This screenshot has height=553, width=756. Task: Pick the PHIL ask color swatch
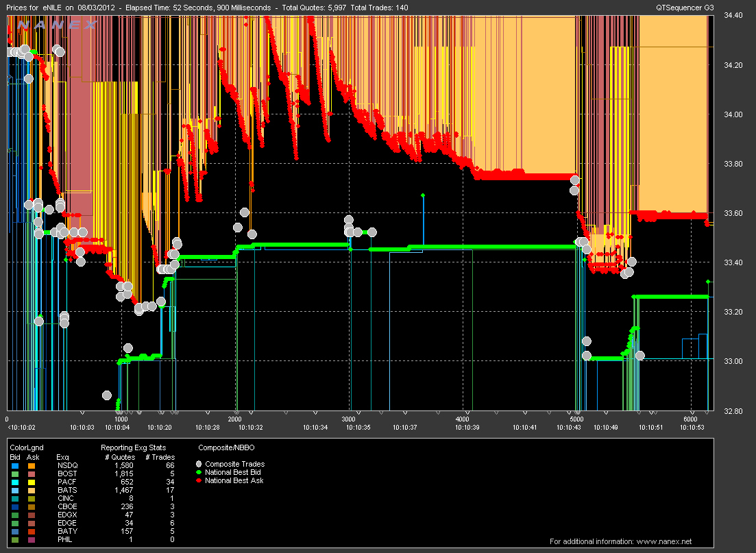tap(32, 539)
